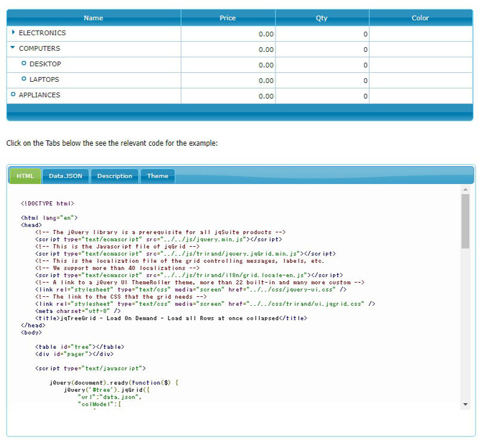Switch to the HTML tab
The width and height of the screenshot is (478, 448).
(25, 176)
